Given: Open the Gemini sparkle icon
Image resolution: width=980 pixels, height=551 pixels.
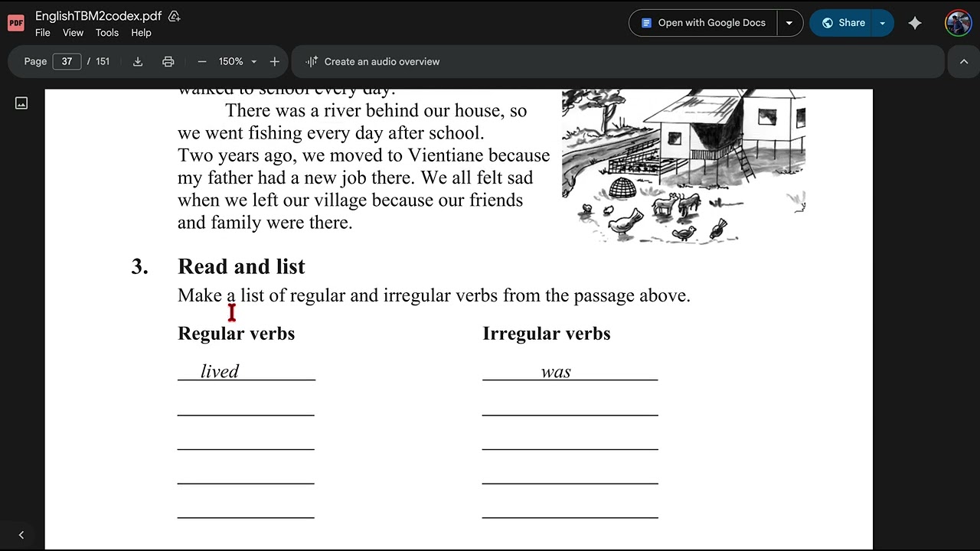Looking at the screenshot, I should 915,23.
